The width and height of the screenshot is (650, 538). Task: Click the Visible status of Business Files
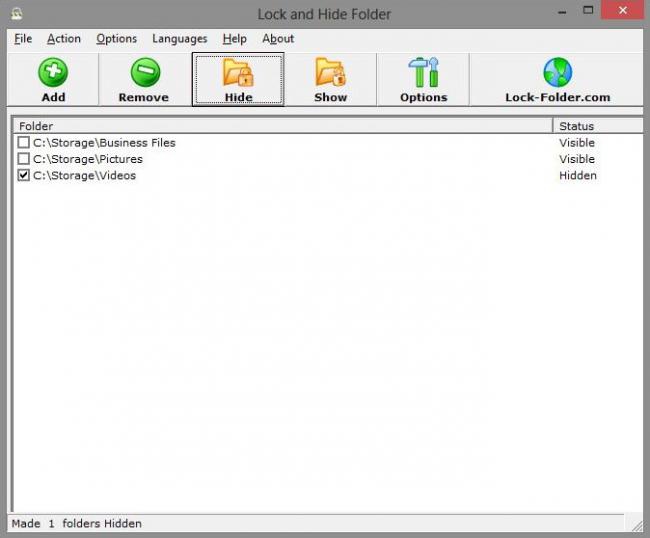[577, 143]
